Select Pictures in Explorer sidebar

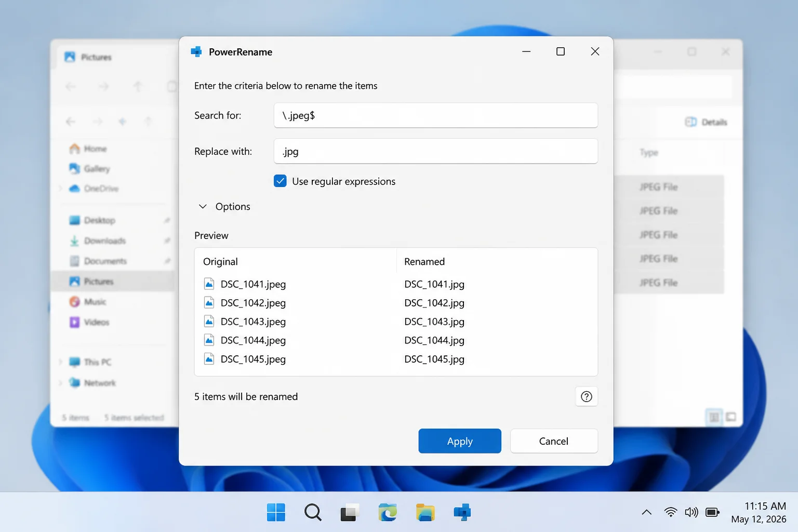point(113,281)
